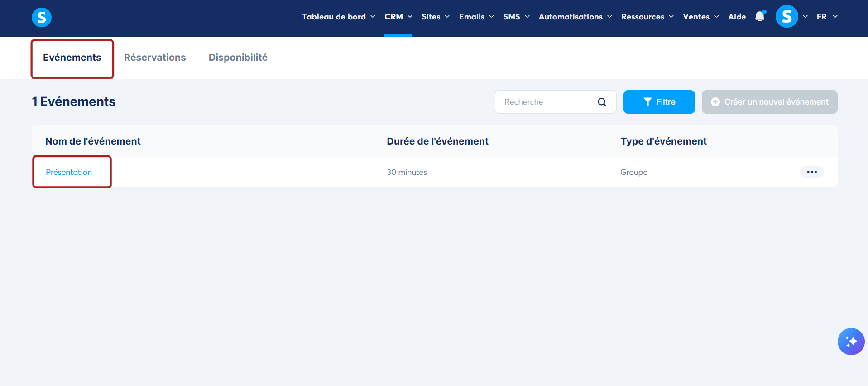868x386 pixels.
Task: Expand the CRM dropdown menu
Action: pos(398,17)
